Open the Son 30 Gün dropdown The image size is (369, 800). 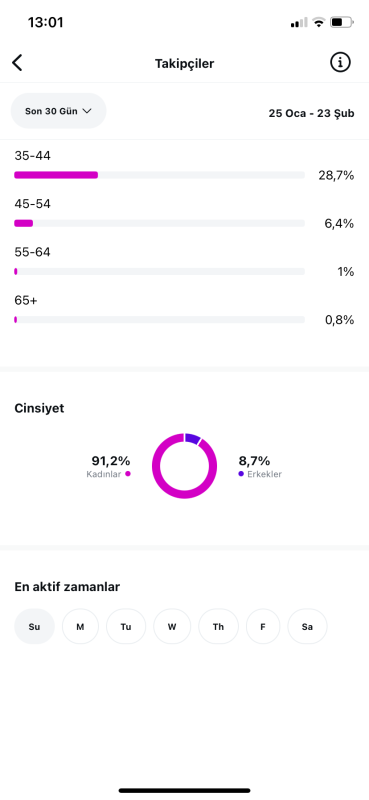(x=59, y=111)
